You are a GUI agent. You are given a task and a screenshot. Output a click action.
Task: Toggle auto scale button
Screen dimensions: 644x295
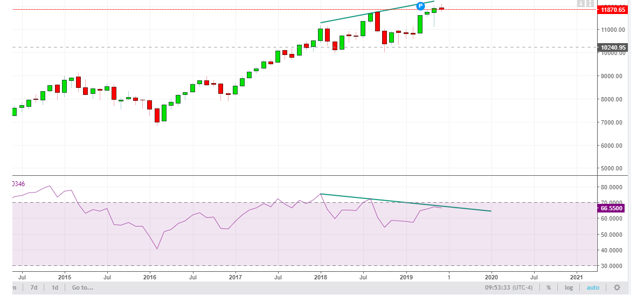pos(593,287)
